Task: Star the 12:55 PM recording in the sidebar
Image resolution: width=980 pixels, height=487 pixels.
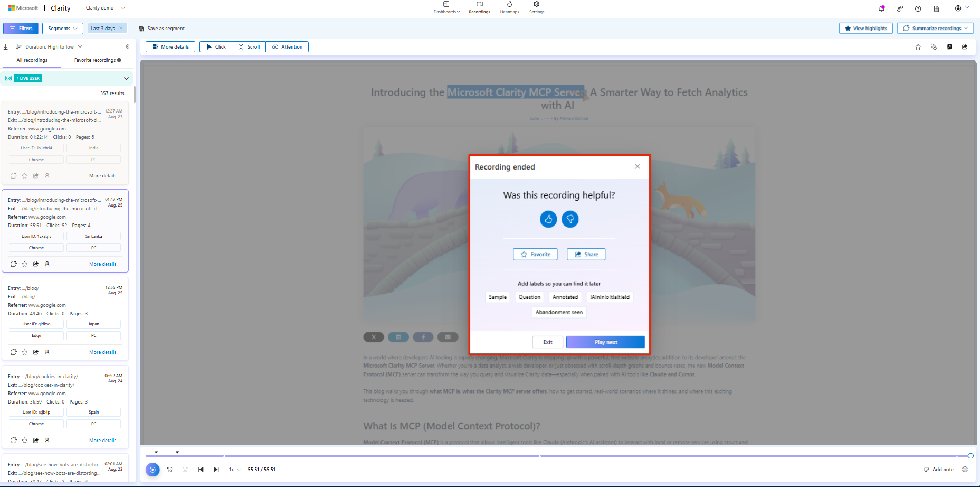Action: [24, 352]
